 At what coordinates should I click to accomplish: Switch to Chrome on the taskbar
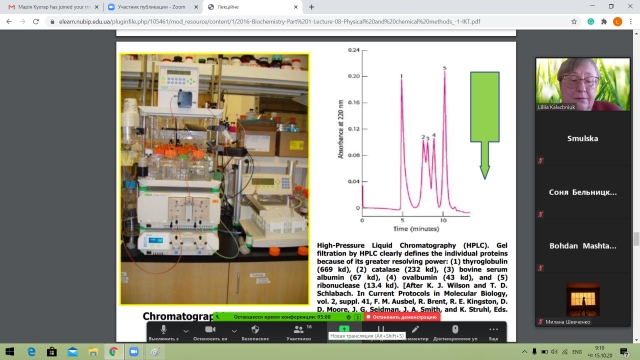tap(113, 351)
